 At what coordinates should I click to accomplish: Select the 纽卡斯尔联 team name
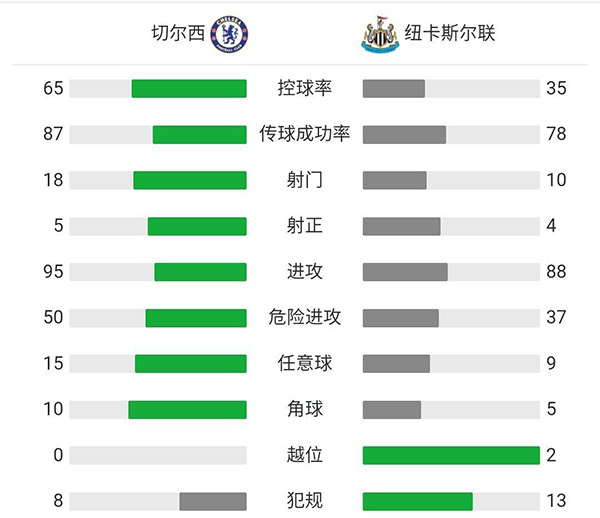(450, 35)
